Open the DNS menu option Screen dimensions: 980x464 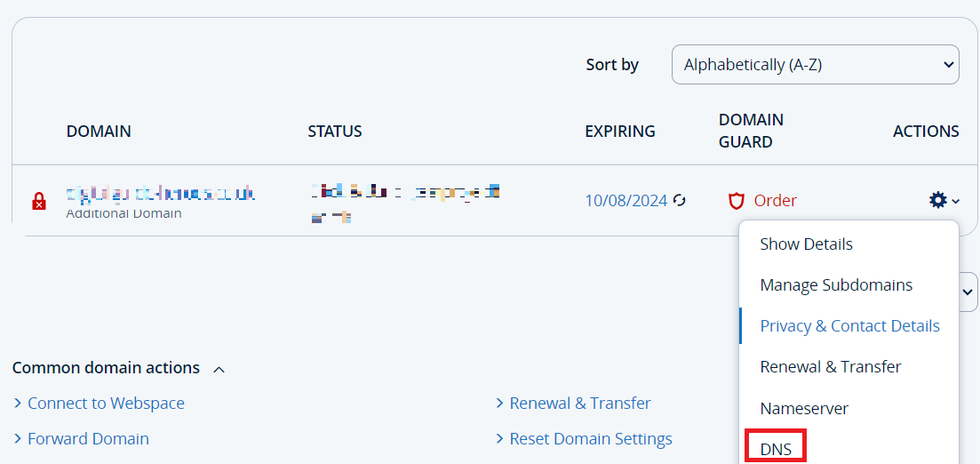point(776,449)
